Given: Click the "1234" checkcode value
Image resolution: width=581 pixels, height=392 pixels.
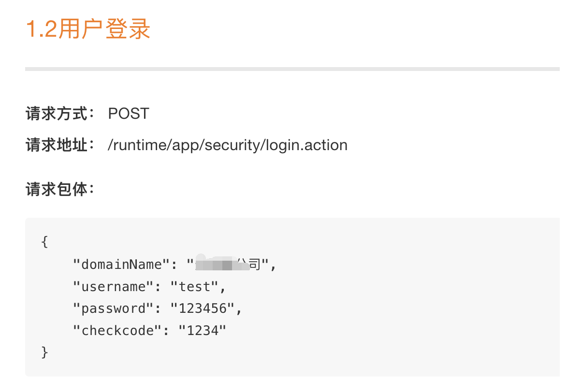Looking at the screenshot, I should (x=203, y=331).
